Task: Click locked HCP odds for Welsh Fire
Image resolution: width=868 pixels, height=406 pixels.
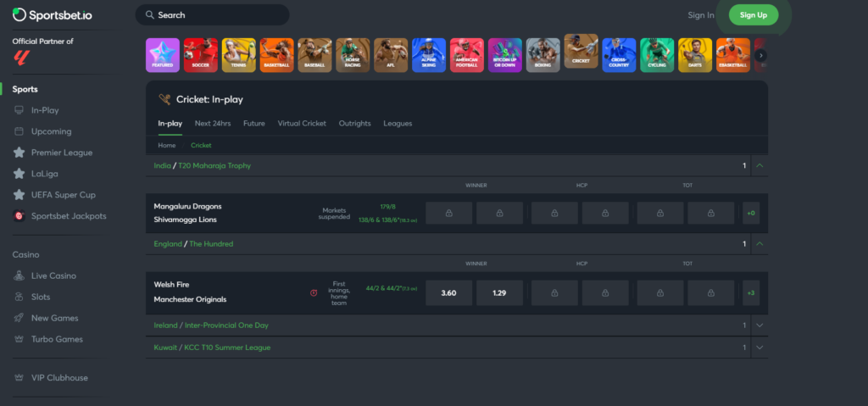Action: click(x=554, y=293)
